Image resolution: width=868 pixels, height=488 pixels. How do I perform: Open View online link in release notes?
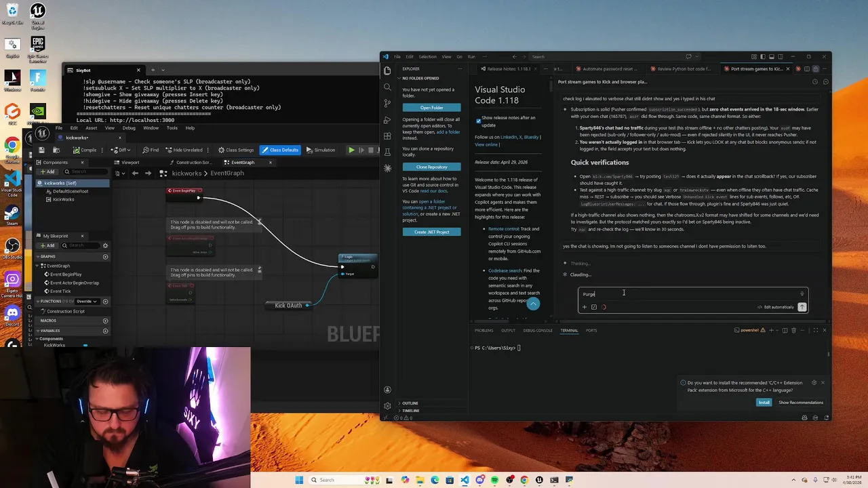pyautogui.click(x=486, y=144)
